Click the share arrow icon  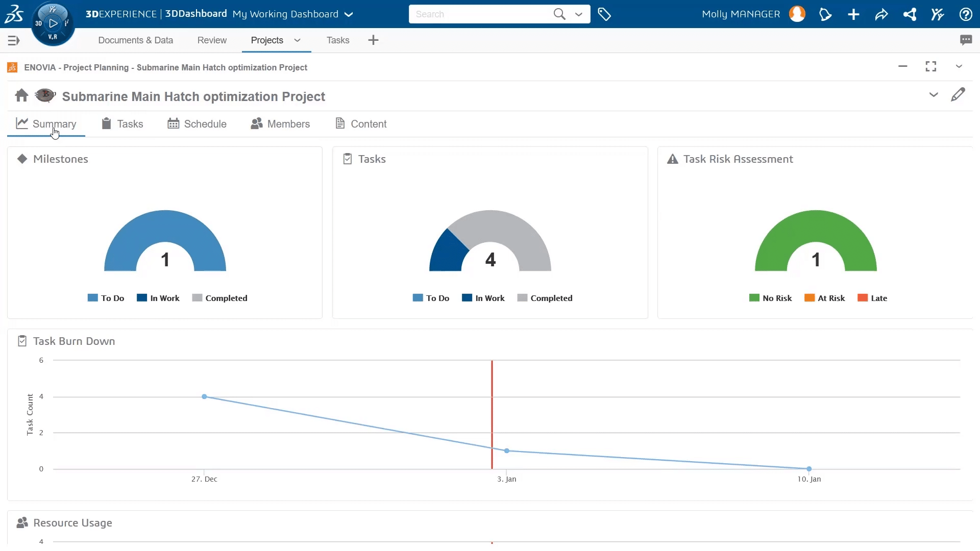[881, 14]
